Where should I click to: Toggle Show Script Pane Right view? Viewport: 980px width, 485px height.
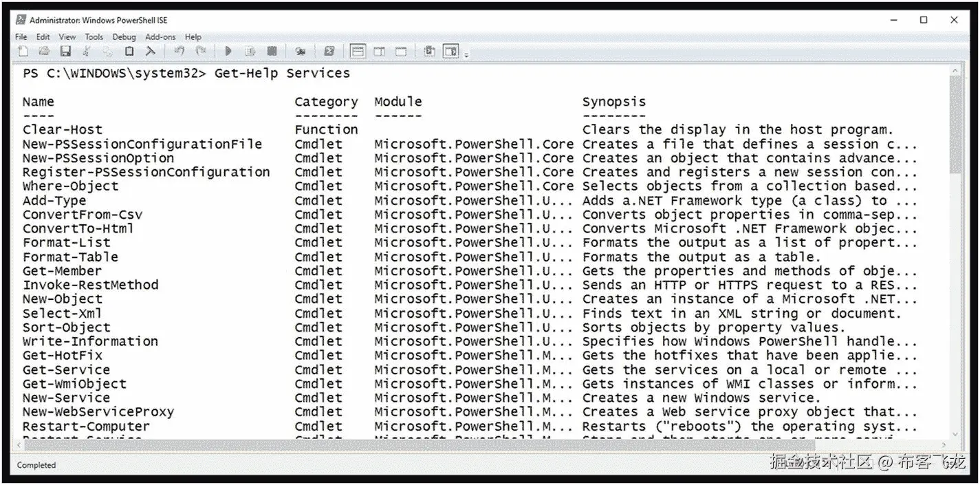pyautogui.click(x=379, y=51)
